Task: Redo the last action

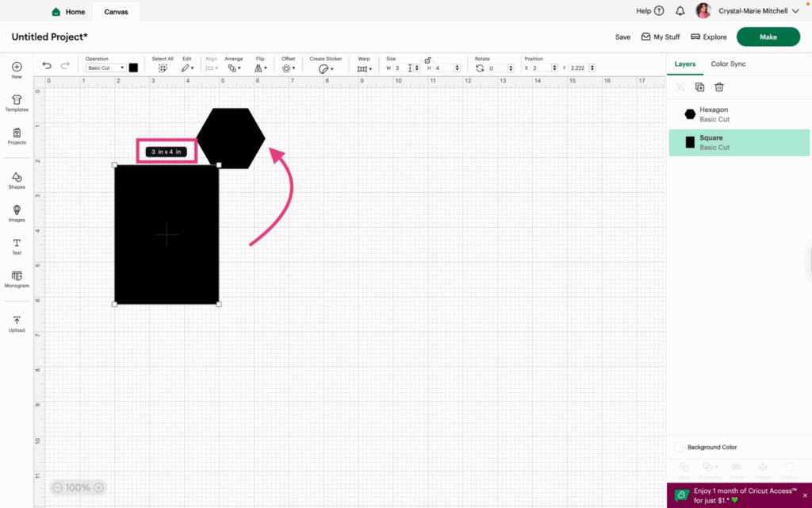Action: point(65,65)
